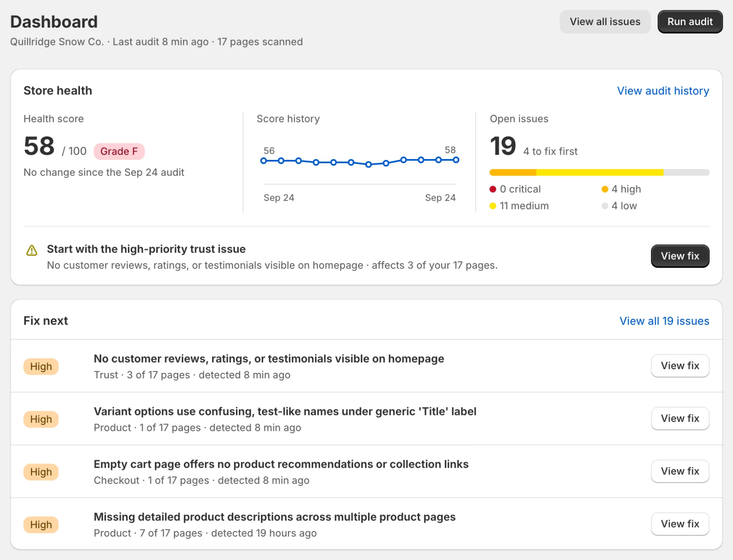733x560 pixels.
Task: Click the Run audit button
Action: 690,22
